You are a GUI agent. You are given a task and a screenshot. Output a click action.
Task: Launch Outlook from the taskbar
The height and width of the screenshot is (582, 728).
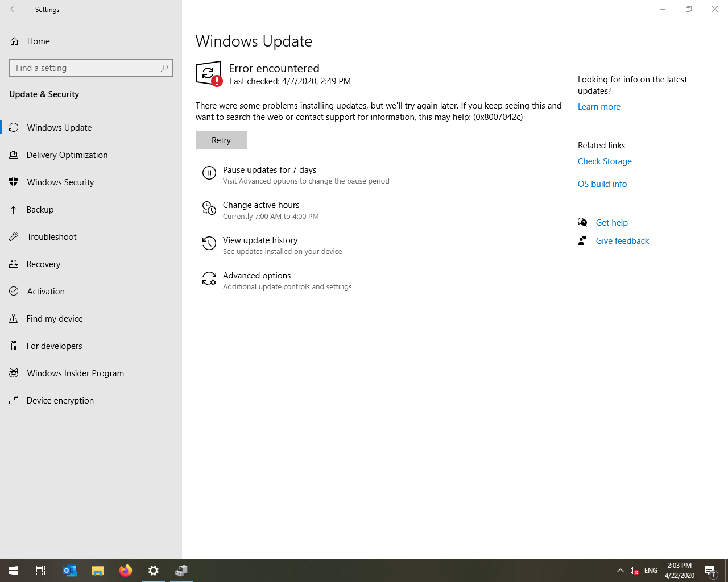pyautogui.click(x=70, y=571)
